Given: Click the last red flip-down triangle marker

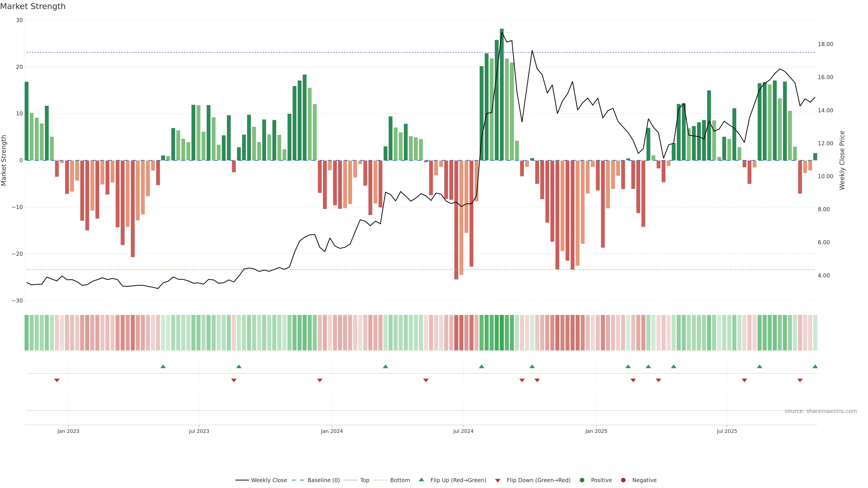Looking at the screenshot, I should click(x=800, y=380).
